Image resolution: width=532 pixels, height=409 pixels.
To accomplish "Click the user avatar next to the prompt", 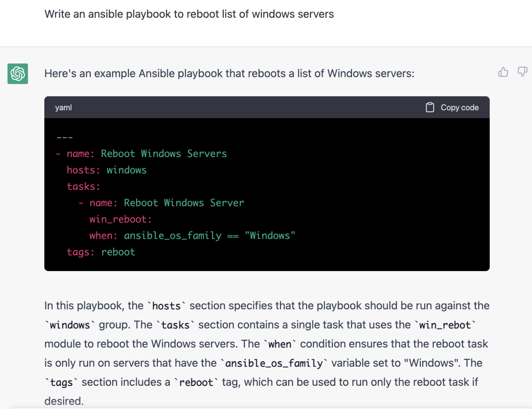I will click(18, 15).
